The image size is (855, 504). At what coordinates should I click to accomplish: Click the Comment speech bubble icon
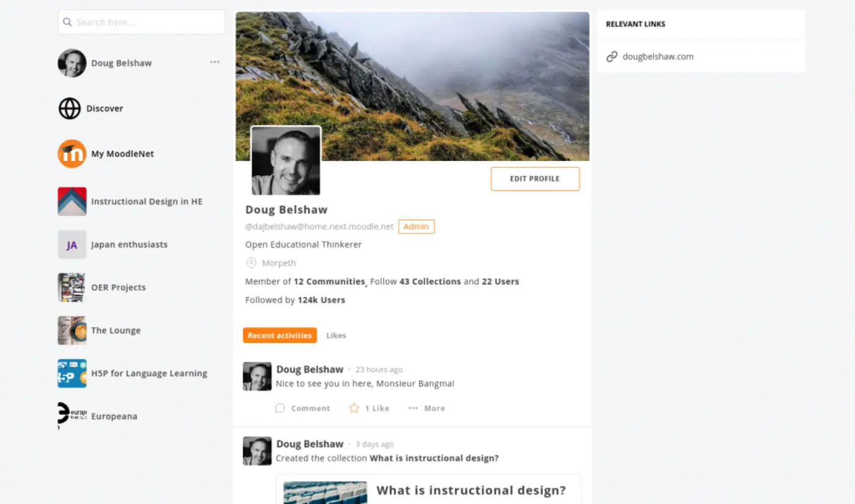(280, 408)
